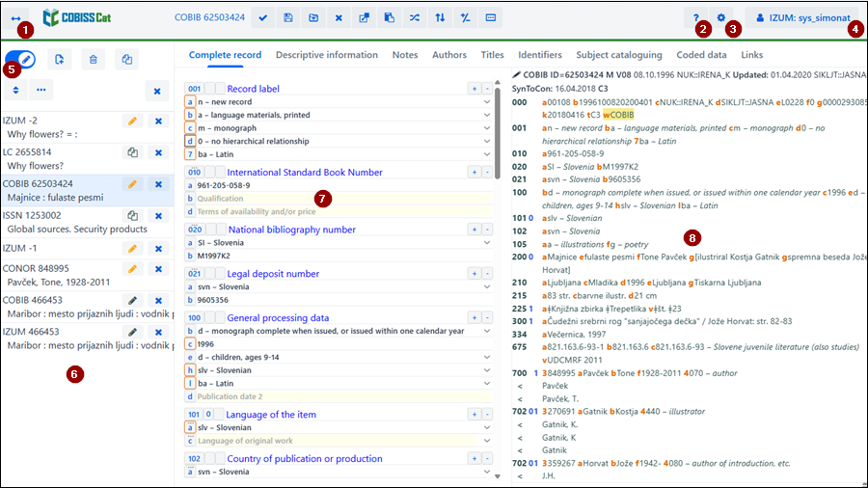Open the Links tab

pos(751,55)
